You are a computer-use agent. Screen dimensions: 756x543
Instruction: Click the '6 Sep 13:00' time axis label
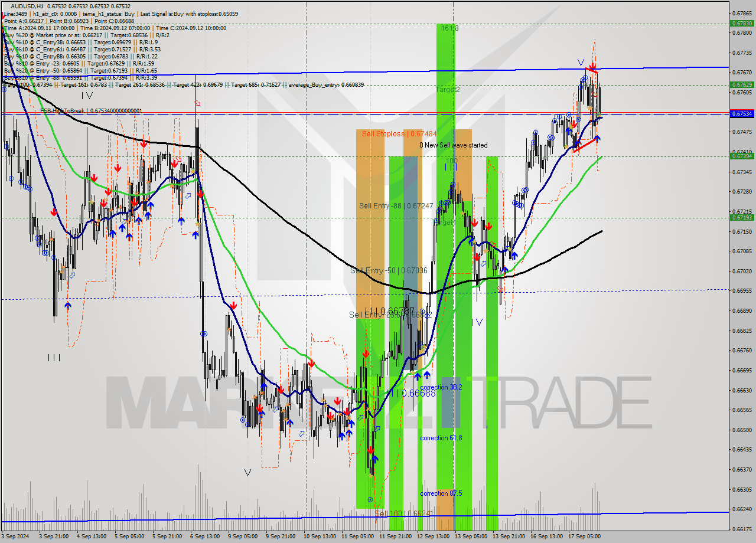point(204,537)
